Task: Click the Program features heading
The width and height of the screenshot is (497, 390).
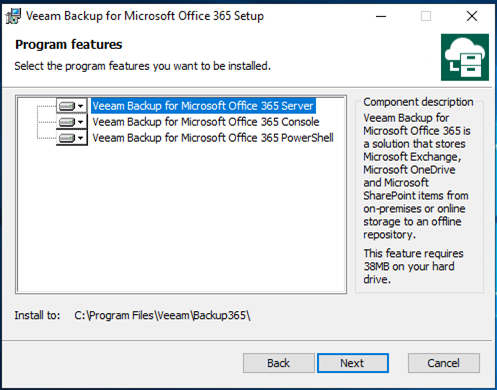Action: click(69, 44)
